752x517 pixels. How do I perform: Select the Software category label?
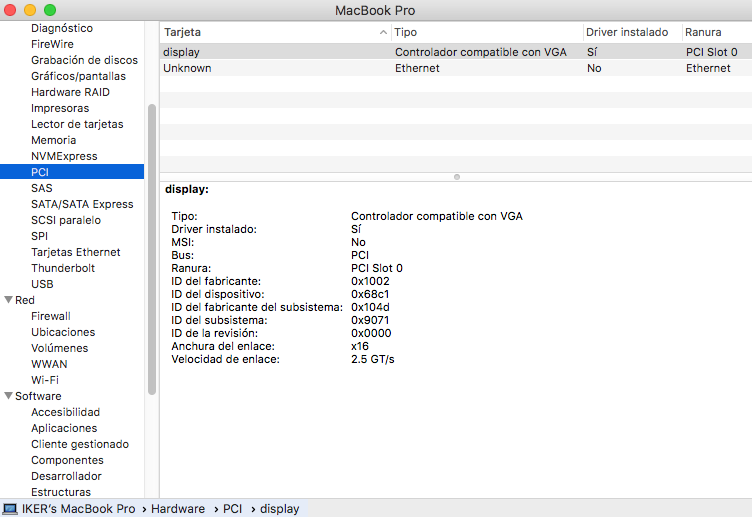pyautogui.click(x=38, y=396)
